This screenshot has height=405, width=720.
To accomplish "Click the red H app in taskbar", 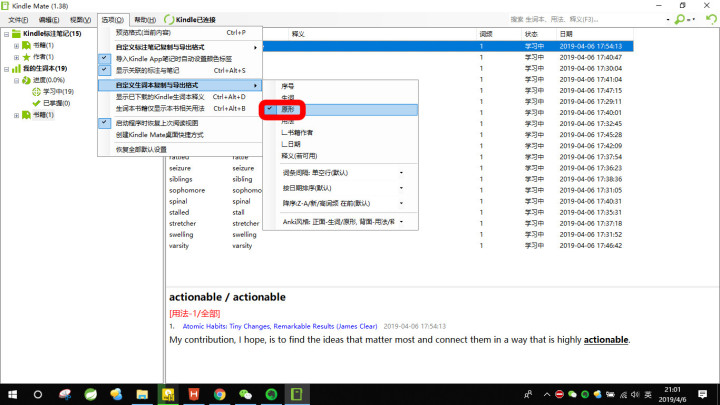I will pyautogui.click(x=194, y=394).
